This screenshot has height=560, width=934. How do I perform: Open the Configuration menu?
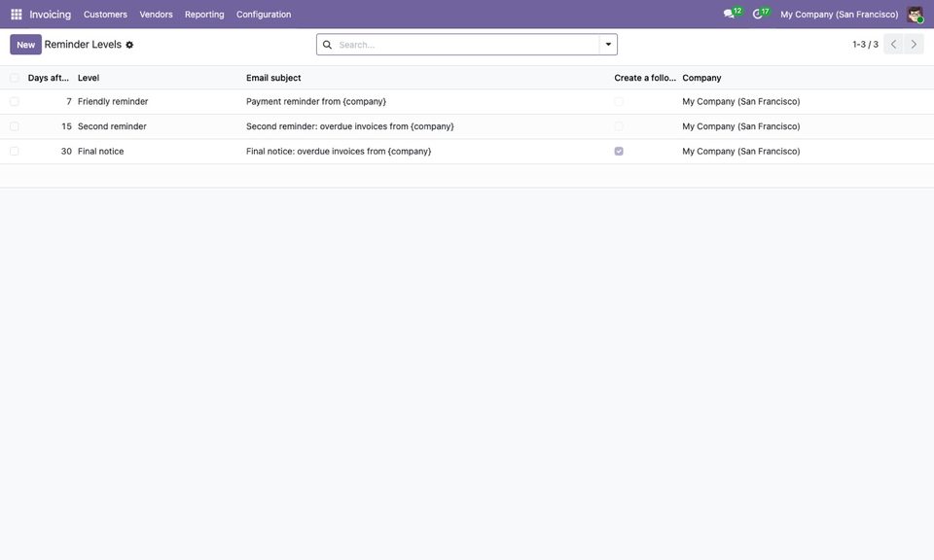pyautogui.click(x=264, y=15)
